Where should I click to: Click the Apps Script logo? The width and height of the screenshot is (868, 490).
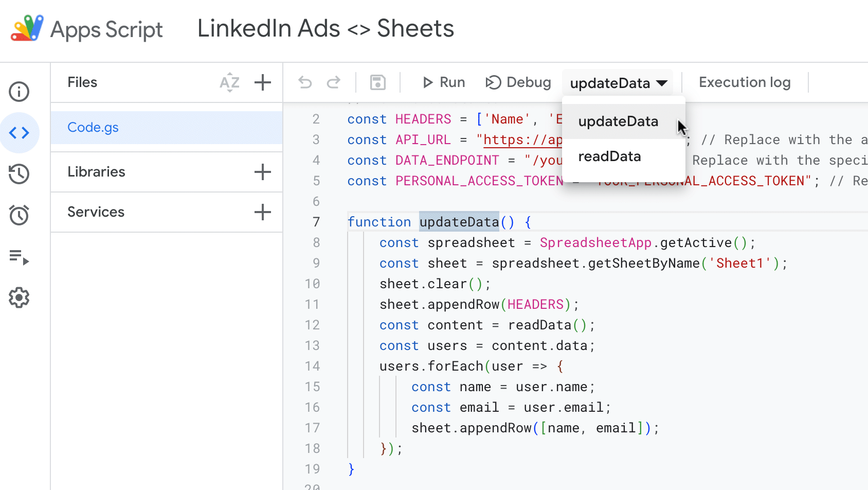[27, 28]
